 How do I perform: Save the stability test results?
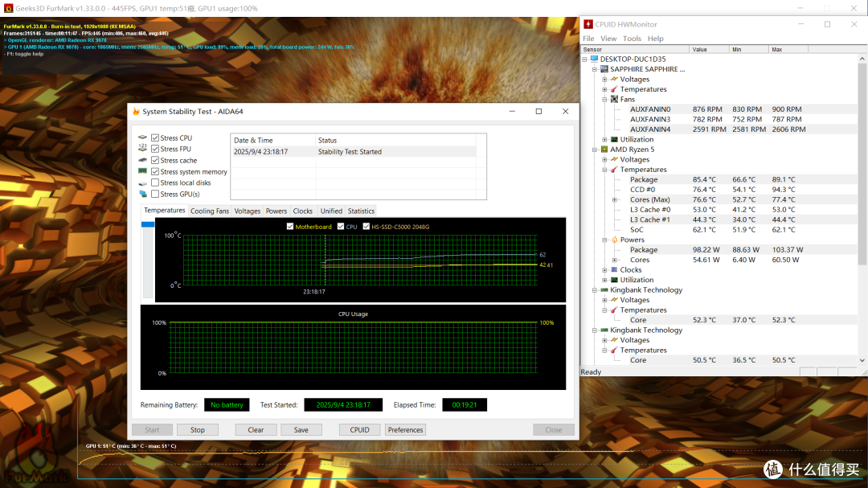coord(301,430)
